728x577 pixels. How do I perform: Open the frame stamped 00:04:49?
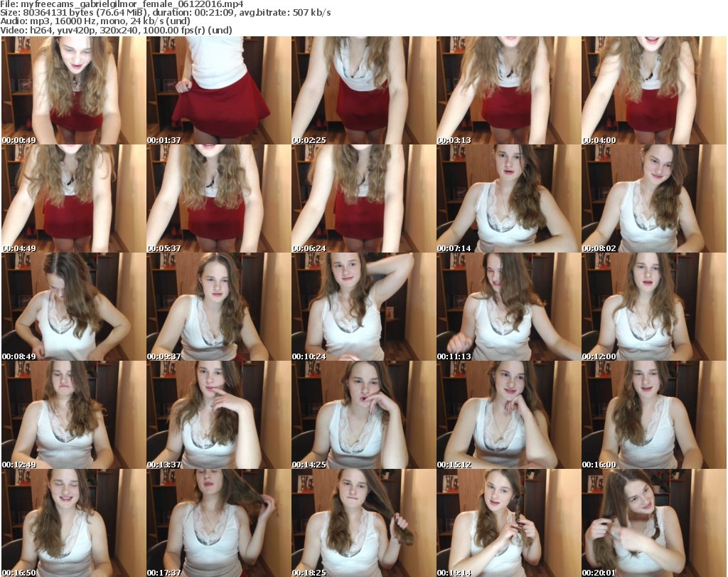[x=74, y=198]
